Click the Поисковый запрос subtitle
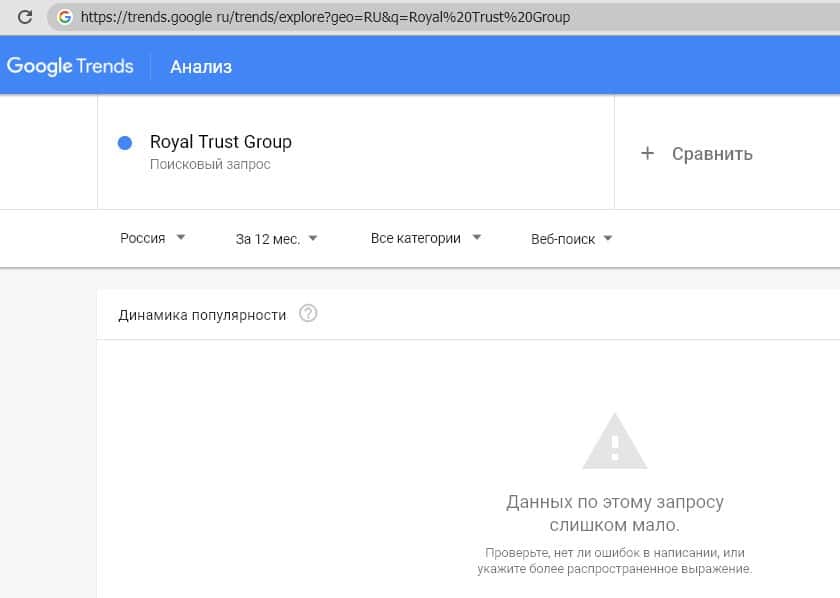840x598 pixels. coord(210,164)
